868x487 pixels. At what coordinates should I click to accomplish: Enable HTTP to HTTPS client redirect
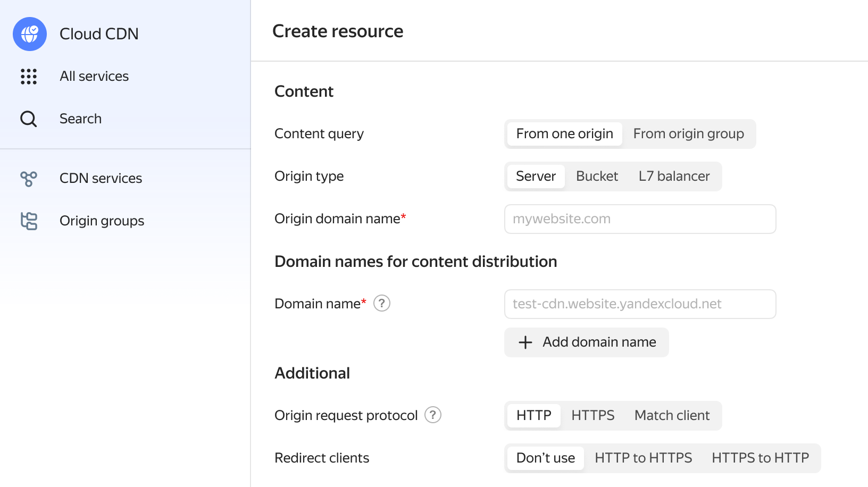pyautogui.click(x=643, y=458)
